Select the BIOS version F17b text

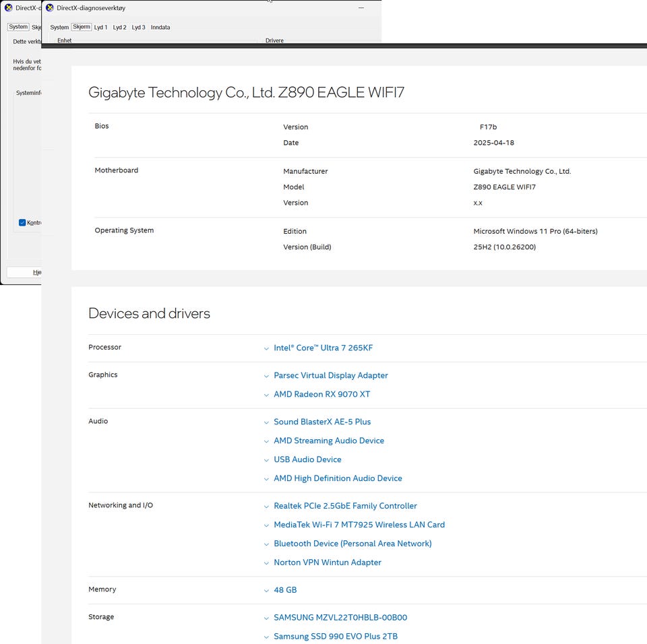[488, 127]
